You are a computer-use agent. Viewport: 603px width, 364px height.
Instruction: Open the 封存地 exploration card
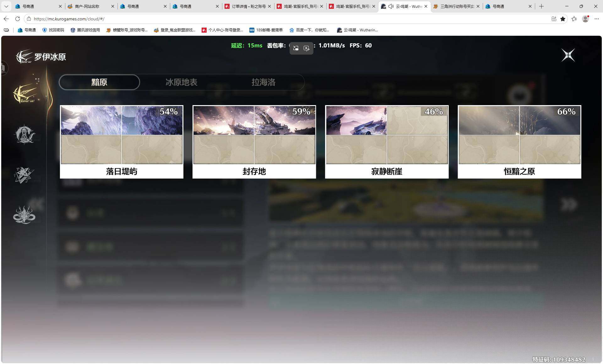point(254,142)
